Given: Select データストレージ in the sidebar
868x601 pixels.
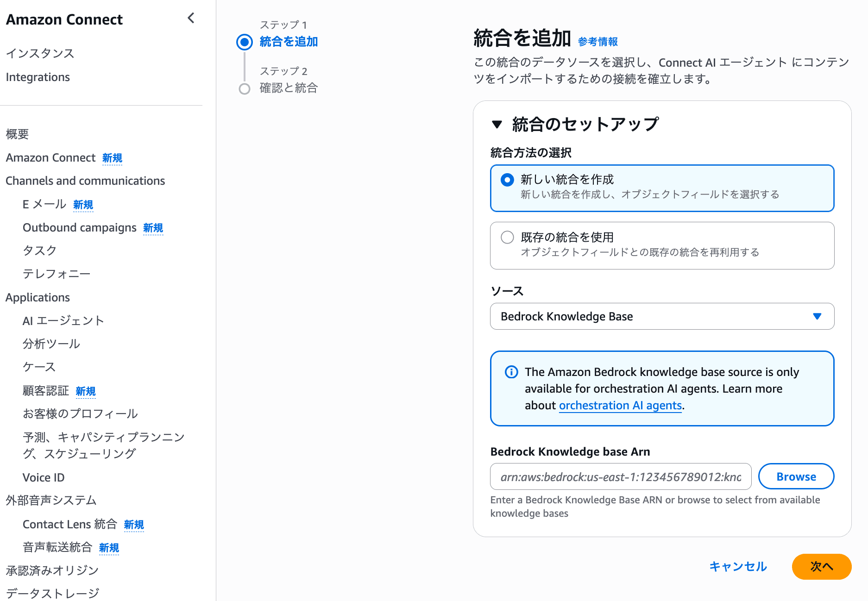Looking at the screenshot, I should click(52, 593).
